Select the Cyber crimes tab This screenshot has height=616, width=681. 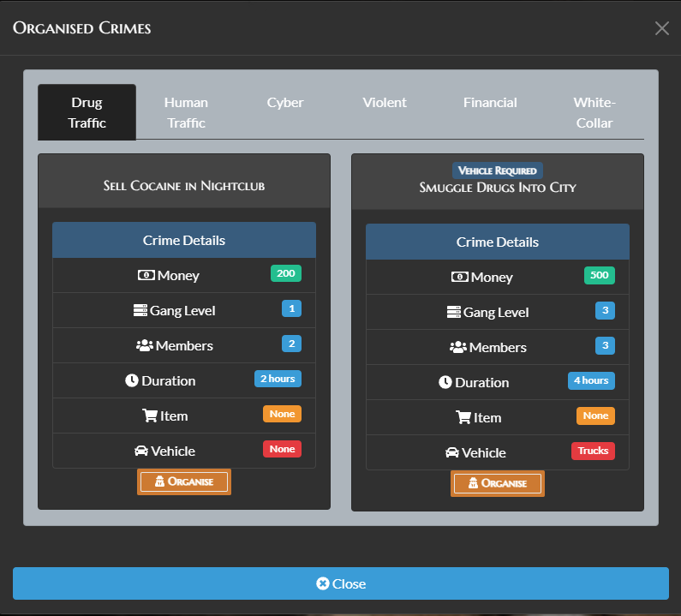(285, 103)
